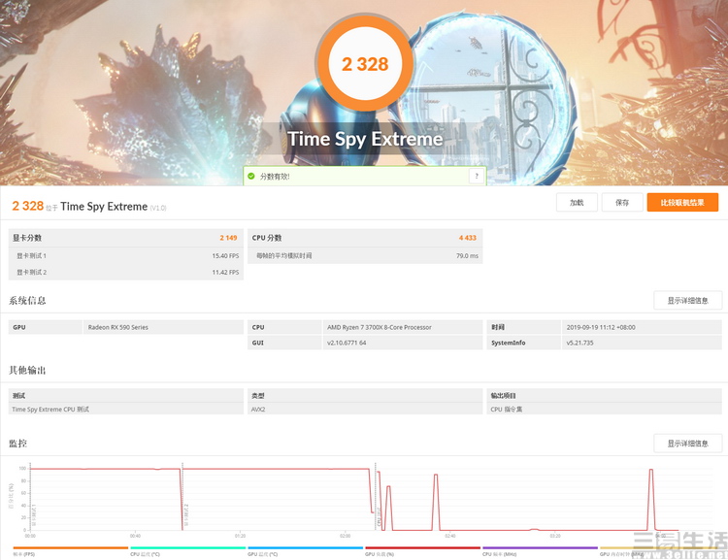The width and height of the screenshot is (728, 560).
Task: Toggle the purple CPU 频率 (MHz) legend
Action: pos(540,551)
